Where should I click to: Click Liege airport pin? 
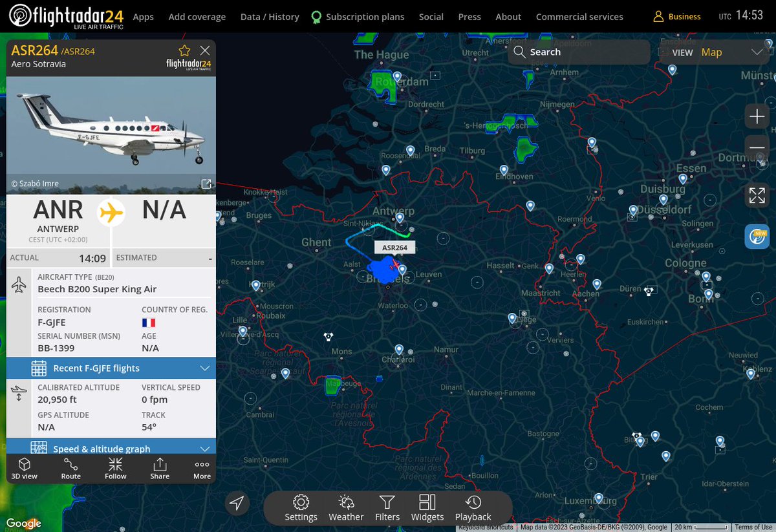click(x=512, y=318)
